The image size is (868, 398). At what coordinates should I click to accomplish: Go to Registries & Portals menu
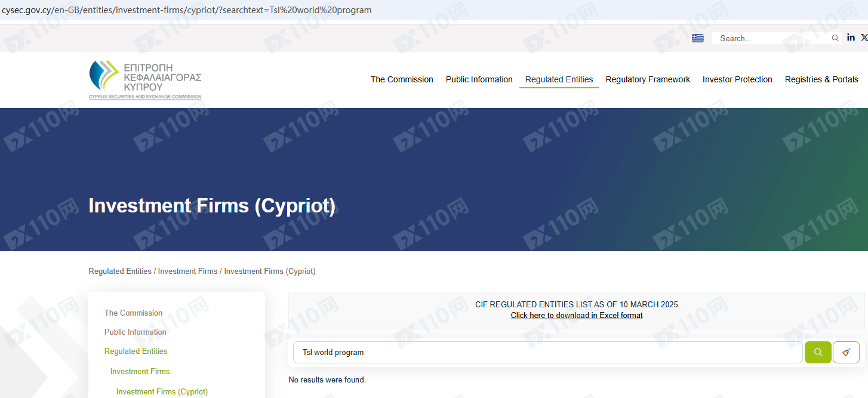(x=821, y=79)
